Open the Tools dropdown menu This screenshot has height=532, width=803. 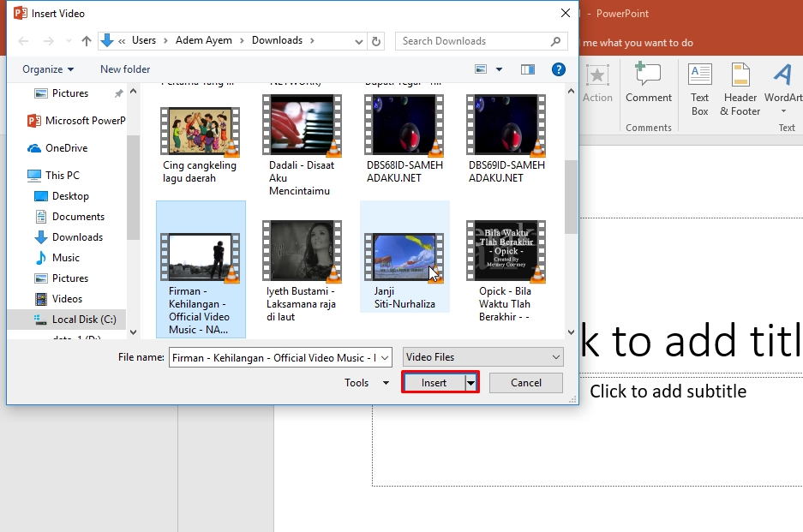pyautogui.click(x=367, y=382)
